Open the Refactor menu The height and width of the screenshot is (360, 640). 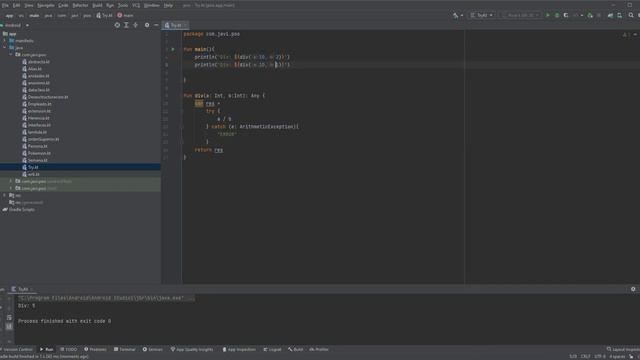(80, 5)
